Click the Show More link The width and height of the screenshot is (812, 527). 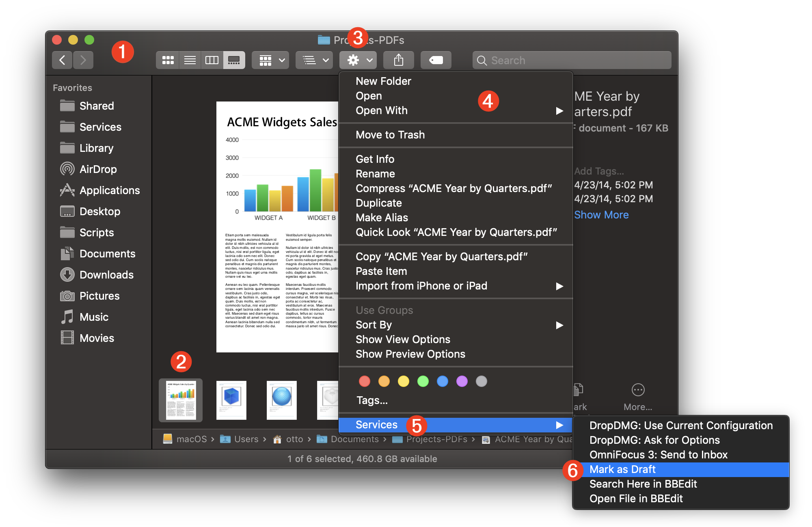click(x=601, y=215)
